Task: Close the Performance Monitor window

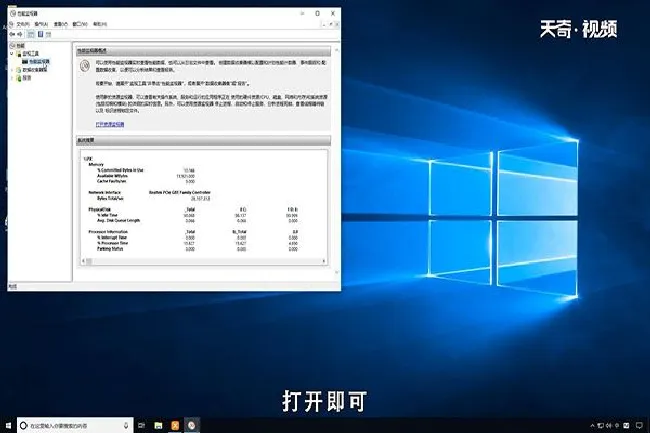Action: [332, 13]
